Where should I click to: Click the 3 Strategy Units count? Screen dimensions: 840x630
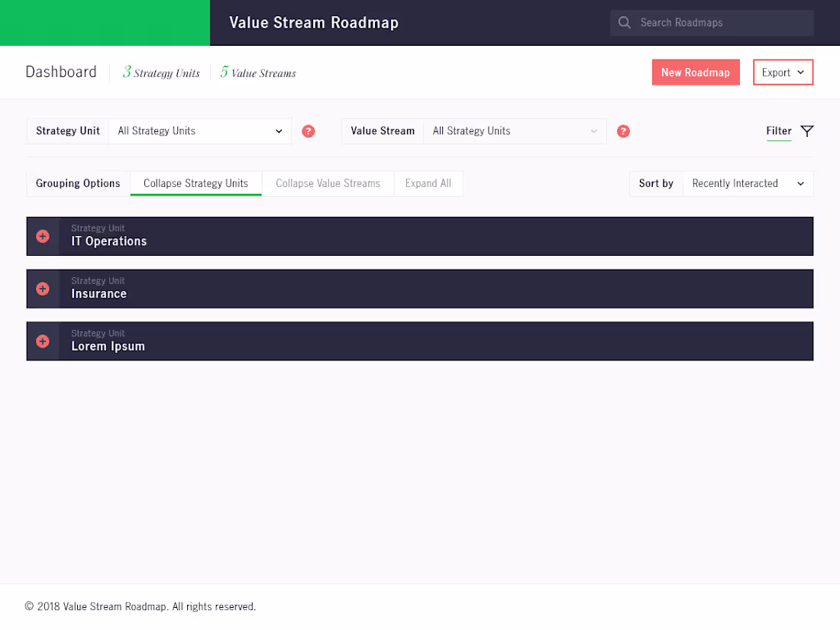[160, 73]
